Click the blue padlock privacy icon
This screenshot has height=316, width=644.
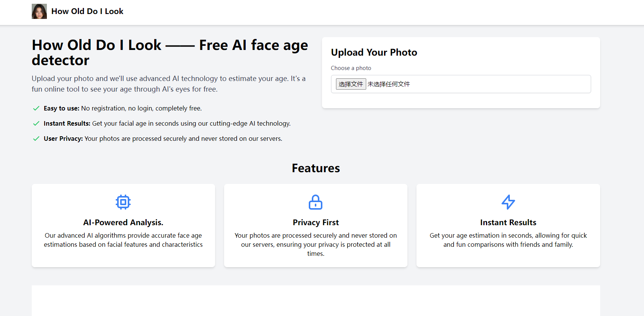tap(316, 202)
